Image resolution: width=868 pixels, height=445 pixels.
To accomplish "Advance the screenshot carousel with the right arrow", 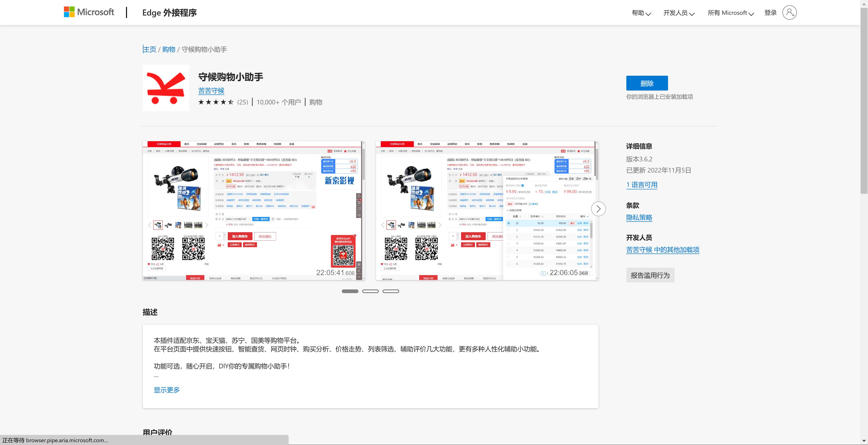I will coord(599,209).
